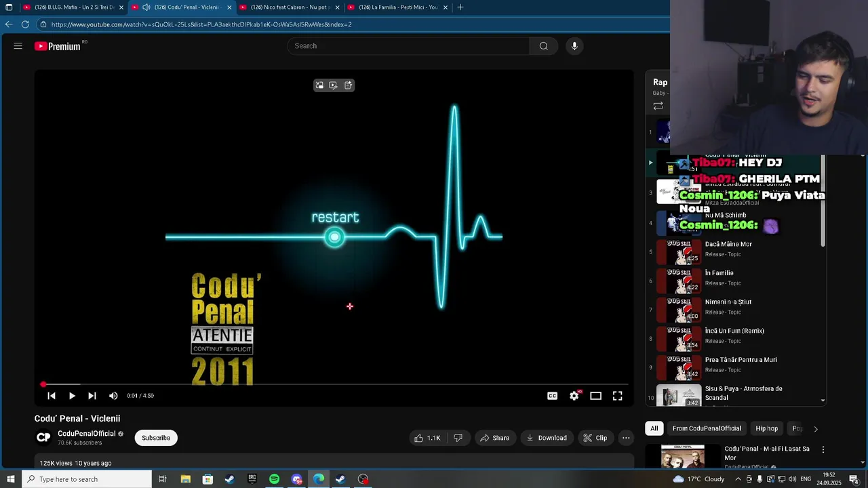
Task: Show more filter chips with right chevron
Action: click(815, 428)
